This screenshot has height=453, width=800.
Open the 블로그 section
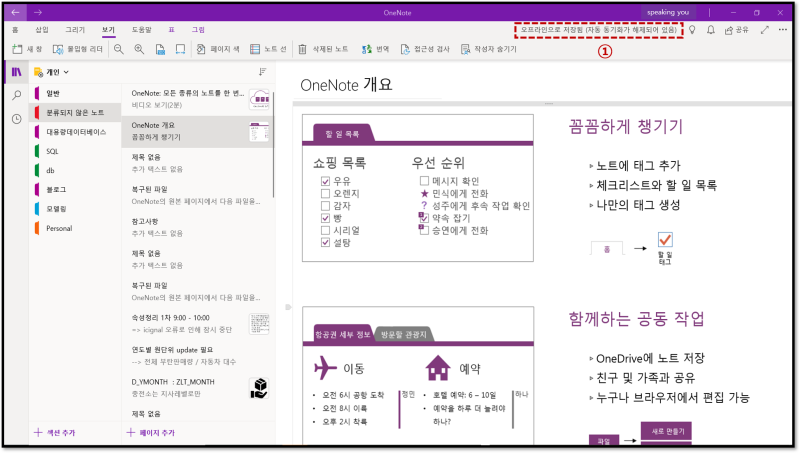75,189
